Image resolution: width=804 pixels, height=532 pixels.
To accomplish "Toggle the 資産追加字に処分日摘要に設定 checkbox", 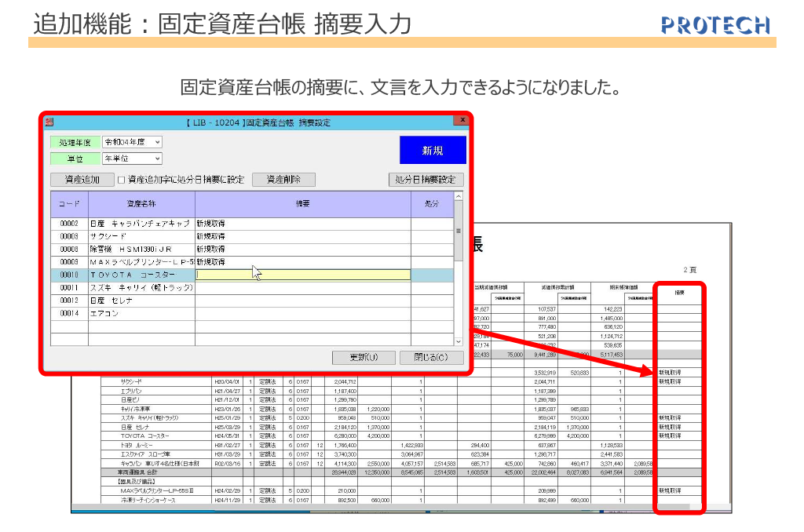I will tap(122, 180).
